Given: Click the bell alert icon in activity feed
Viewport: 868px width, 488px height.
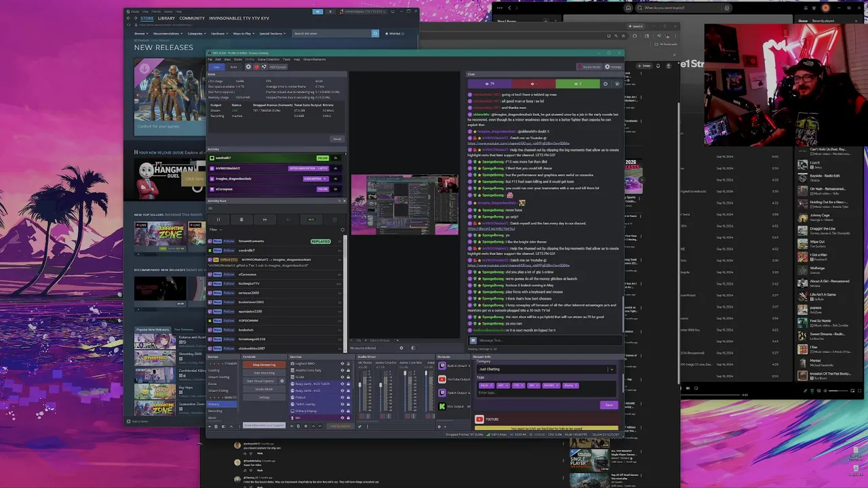Looking at the screenshot, I should [x=241, y=220].
